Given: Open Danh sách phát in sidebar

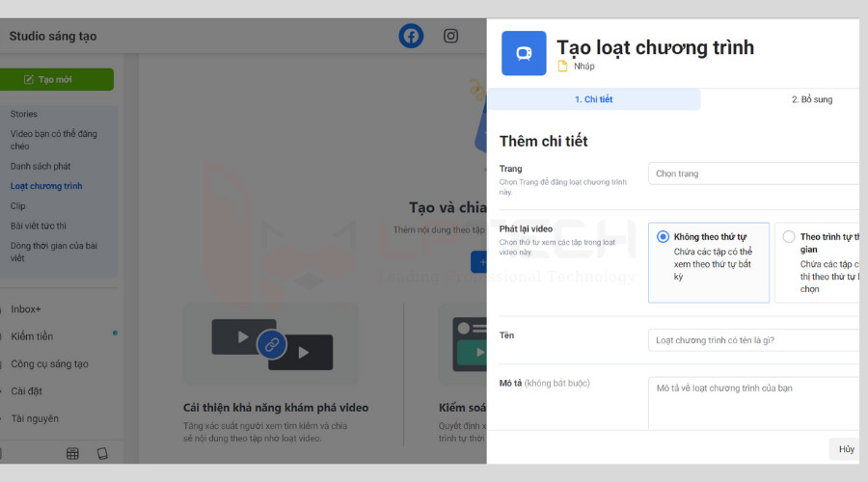Looking at the screenshot, I should [41, 166].
